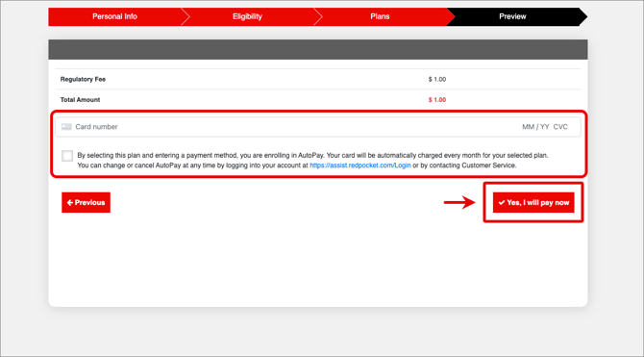Select the Total Amount label
644x357 pixels.
coord(80,99)
